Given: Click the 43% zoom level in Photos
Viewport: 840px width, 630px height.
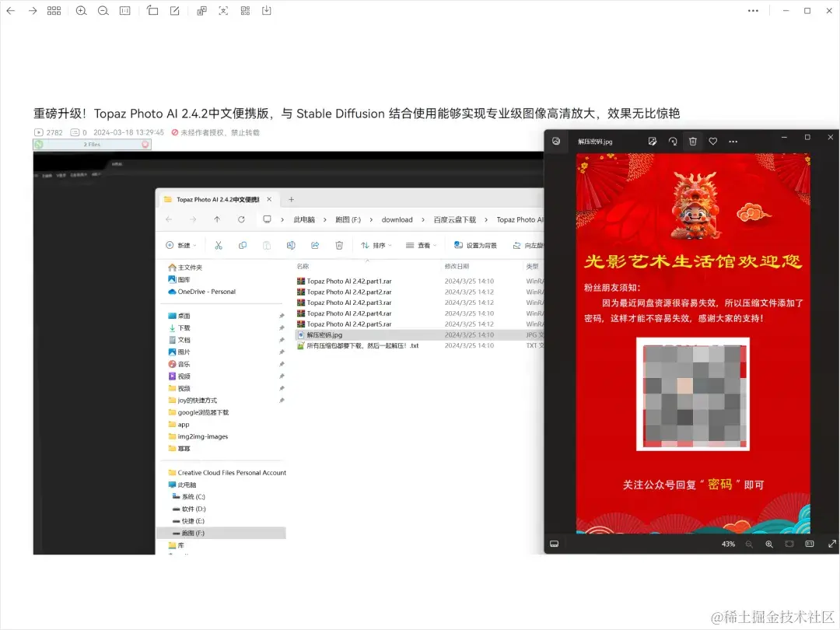Looking at the screenshot, I should point(728,544).
